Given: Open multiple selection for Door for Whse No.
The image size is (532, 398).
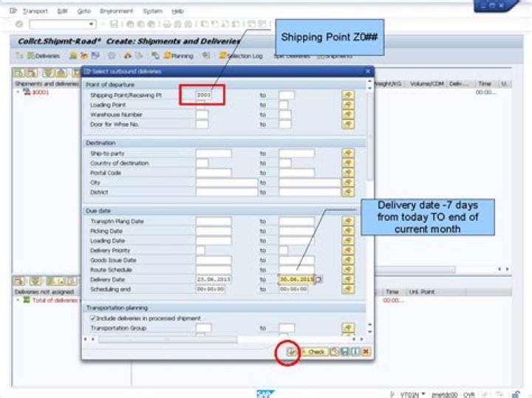Looking at the screenshot, I should pyautogui.click(x=348, y=124).
